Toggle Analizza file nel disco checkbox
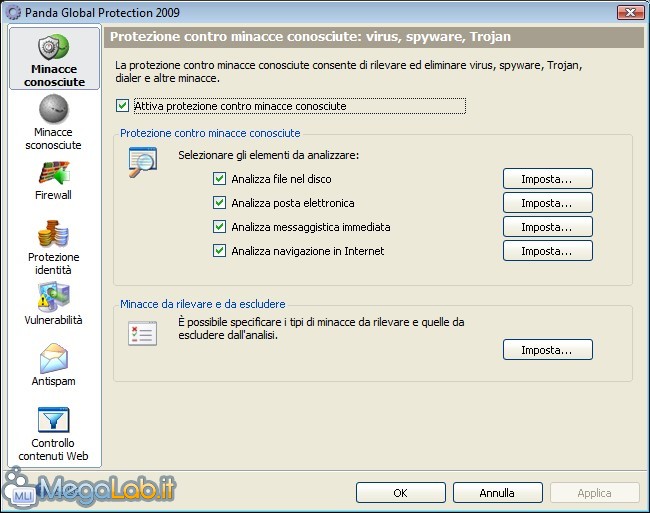The width and height of the screenshot is (650, 513). (x=219, y=179)
